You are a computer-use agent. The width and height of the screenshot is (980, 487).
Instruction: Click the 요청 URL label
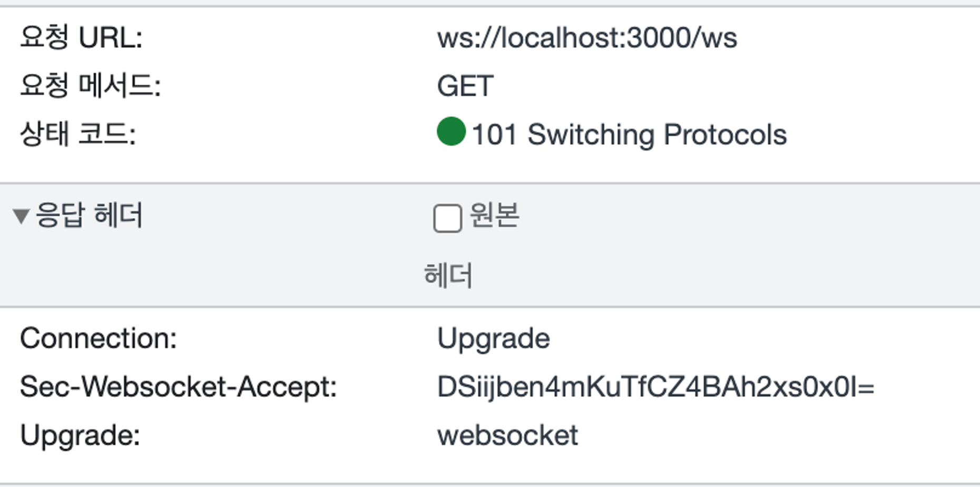(81, 38)
